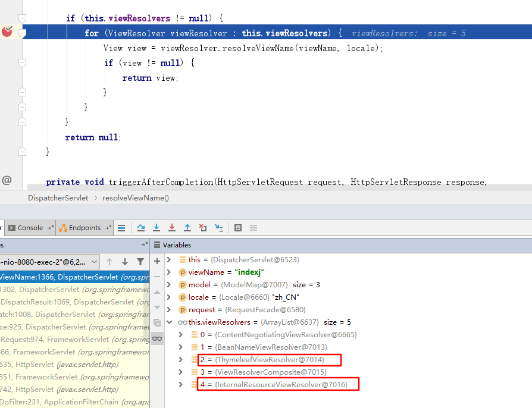Click resolveViewName() in the breadcrumb

coord(136,197)
